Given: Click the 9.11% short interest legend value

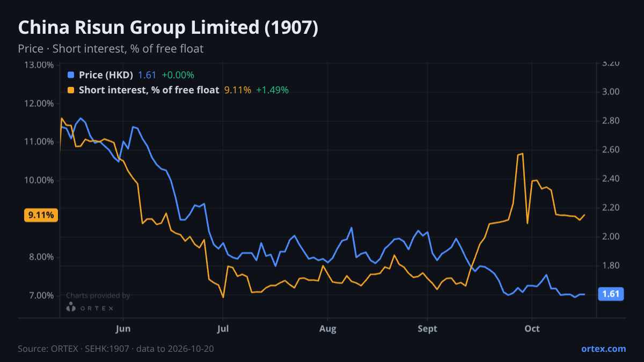Looking at the screenshot, I should coord(237,90).
